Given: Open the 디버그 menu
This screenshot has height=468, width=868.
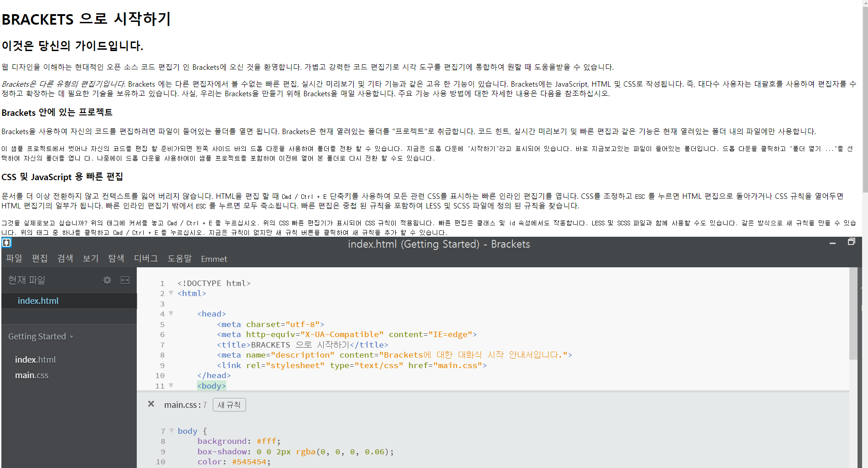Looking at the screenshot, I should point(146,259).
